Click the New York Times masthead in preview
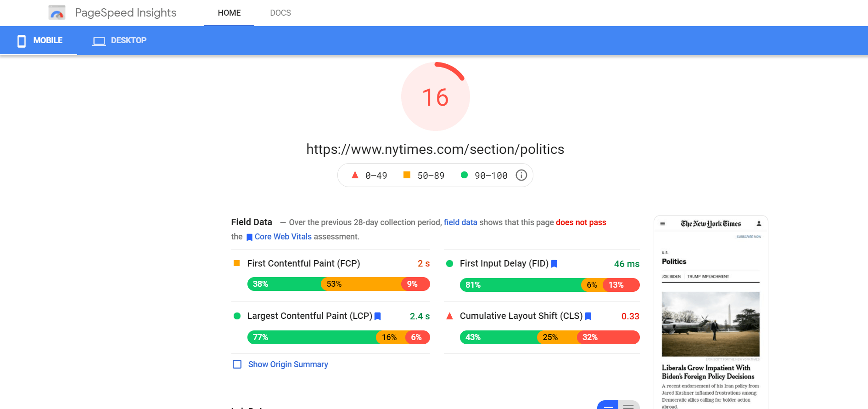 tap(711, 224)
